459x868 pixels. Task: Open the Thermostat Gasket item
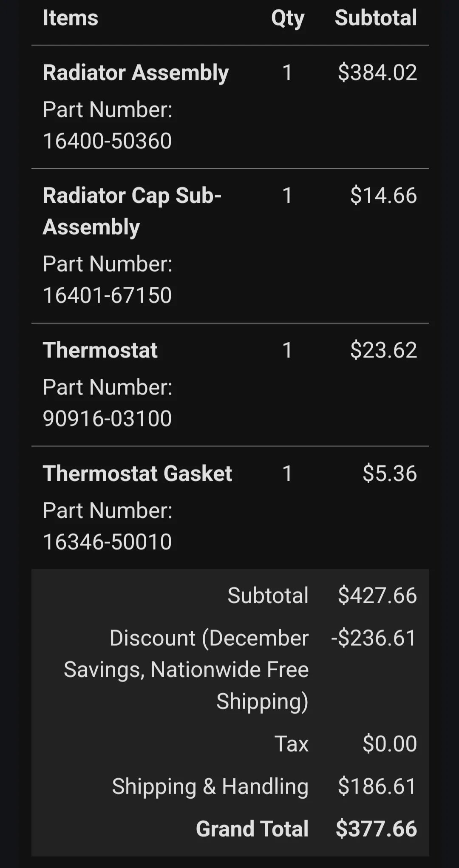point(137,474)
